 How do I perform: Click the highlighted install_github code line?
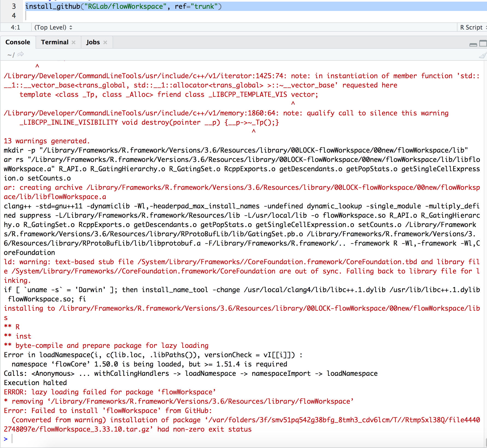123,6
